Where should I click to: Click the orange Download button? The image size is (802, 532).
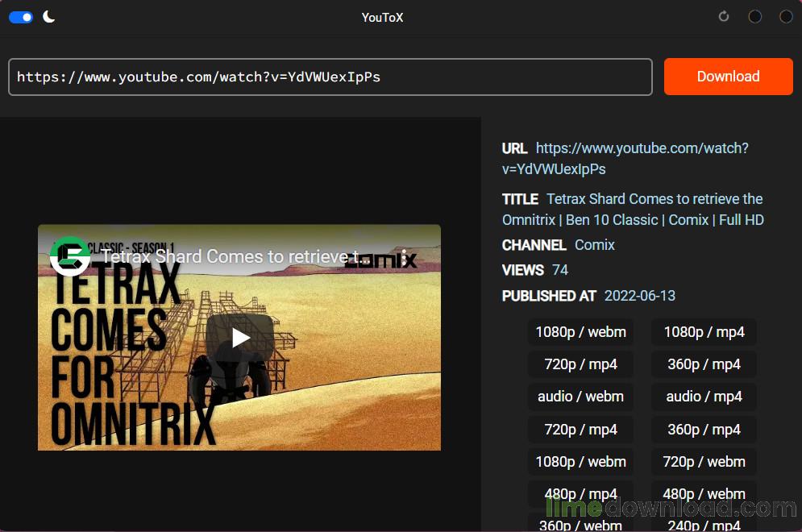pos(729,77)
